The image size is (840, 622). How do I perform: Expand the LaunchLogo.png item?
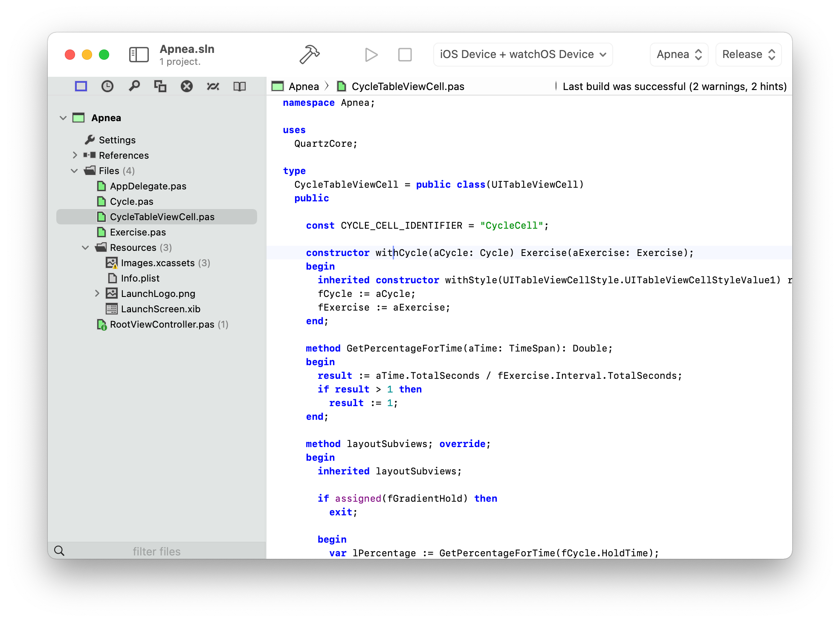[97, 293]
